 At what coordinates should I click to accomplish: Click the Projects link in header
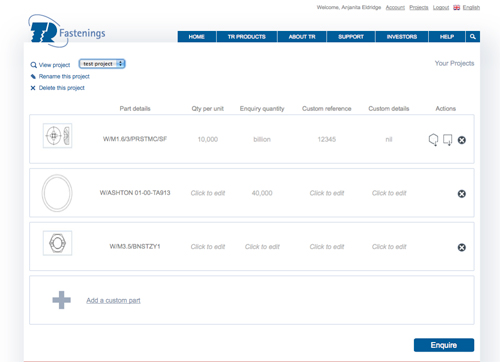419,7
